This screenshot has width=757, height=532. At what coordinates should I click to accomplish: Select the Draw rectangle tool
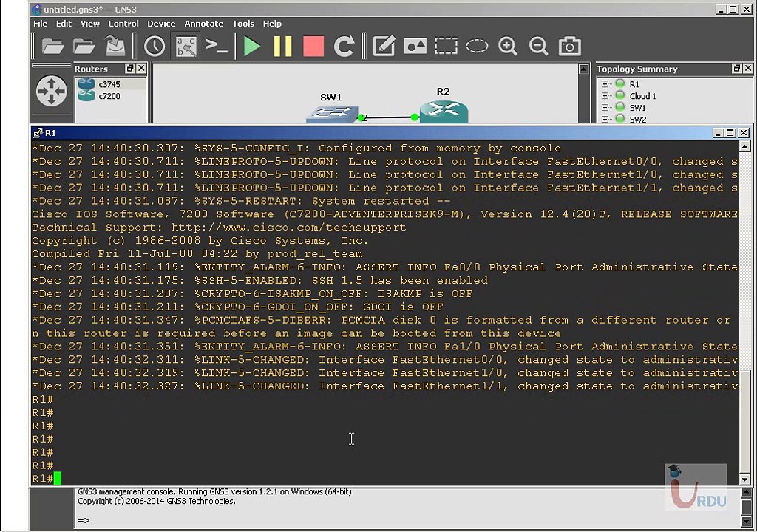[x=446, y=47]
